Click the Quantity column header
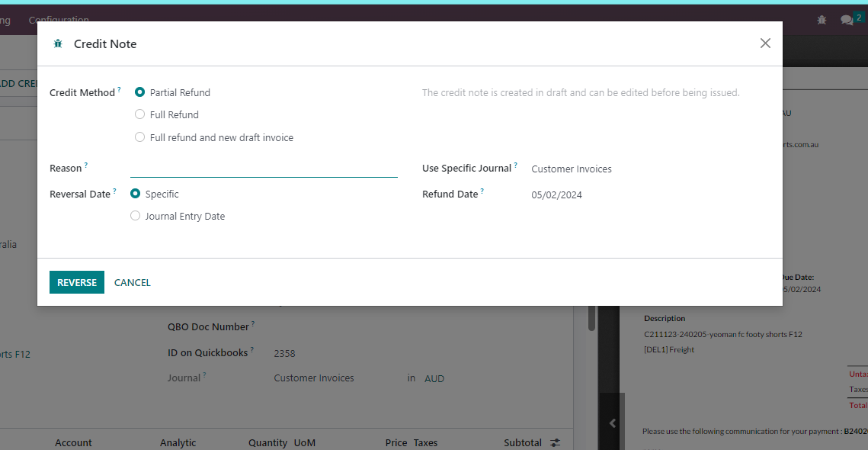 pos(268,443)
